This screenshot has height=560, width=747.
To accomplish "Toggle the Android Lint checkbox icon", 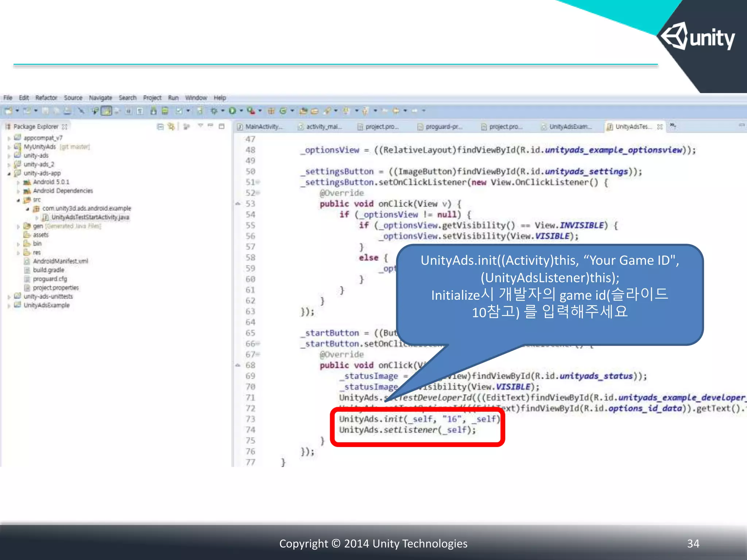I will 179,110.
